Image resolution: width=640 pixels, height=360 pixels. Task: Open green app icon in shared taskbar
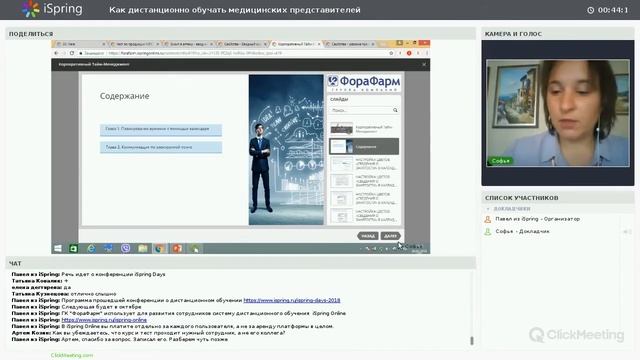pos(73,248)
